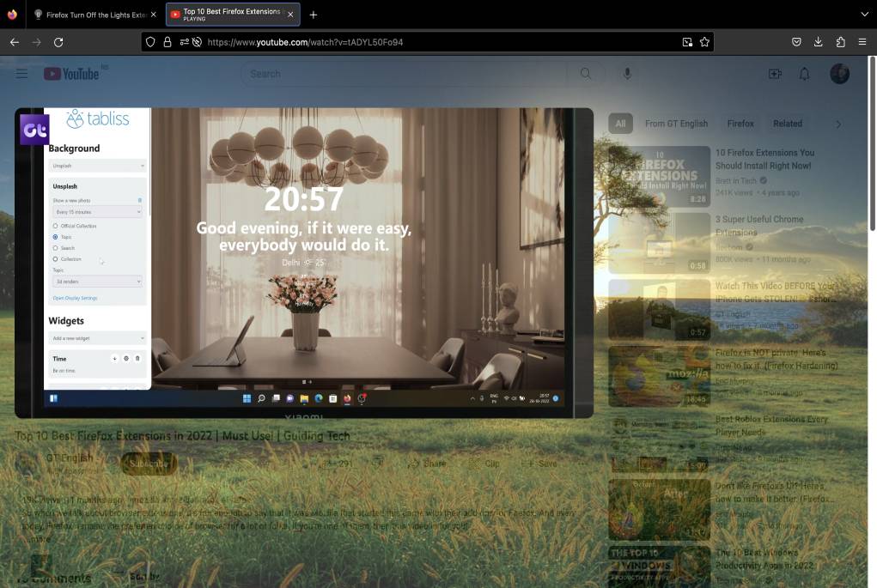This screenshot has width=877, height=588.
Task: Open the Firefox application hamburger menu
Action: click(x=862, y=42)
